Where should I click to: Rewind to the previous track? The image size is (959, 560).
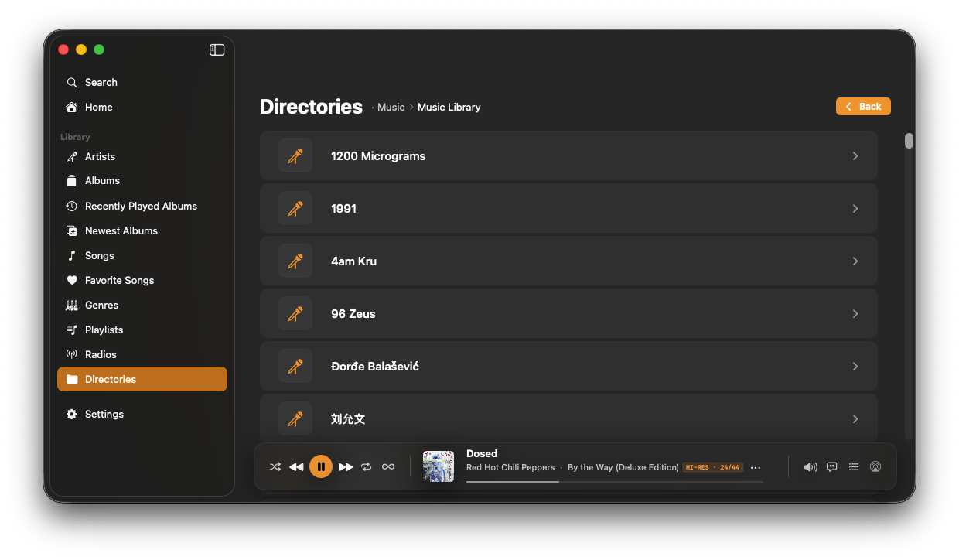pyautogui.click(x=296, y=466)
